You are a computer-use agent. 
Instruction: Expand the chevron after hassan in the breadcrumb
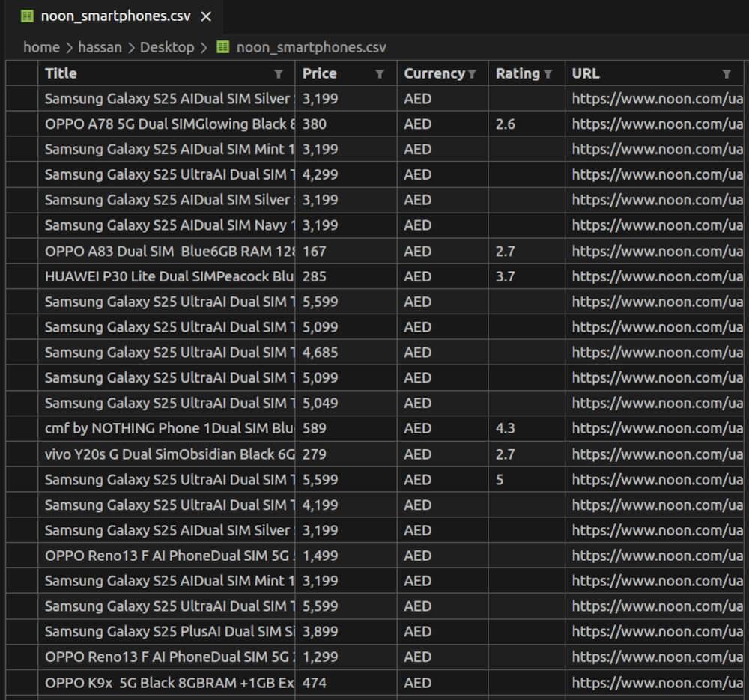(x=131, y=46)
